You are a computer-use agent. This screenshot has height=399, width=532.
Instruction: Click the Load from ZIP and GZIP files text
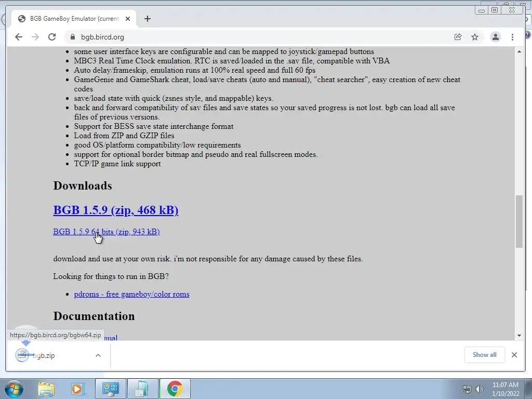pos(124,136)
